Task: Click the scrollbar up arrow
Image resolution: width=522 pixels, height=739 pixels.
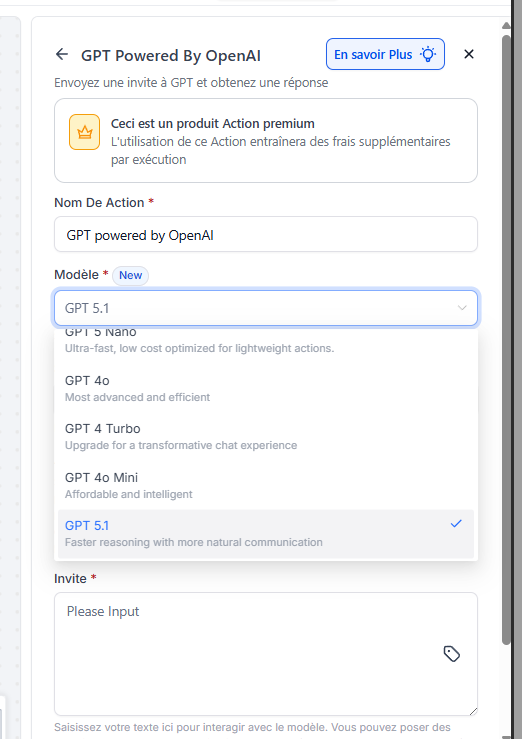Action: pos(506,25)
